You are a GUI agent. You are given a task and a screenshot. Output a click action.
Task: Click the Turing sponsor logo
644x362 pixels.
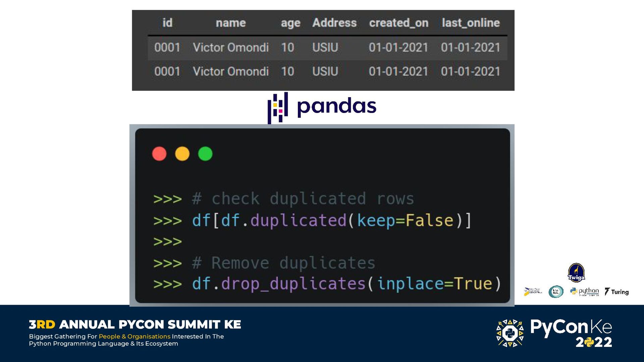[616, 292]
